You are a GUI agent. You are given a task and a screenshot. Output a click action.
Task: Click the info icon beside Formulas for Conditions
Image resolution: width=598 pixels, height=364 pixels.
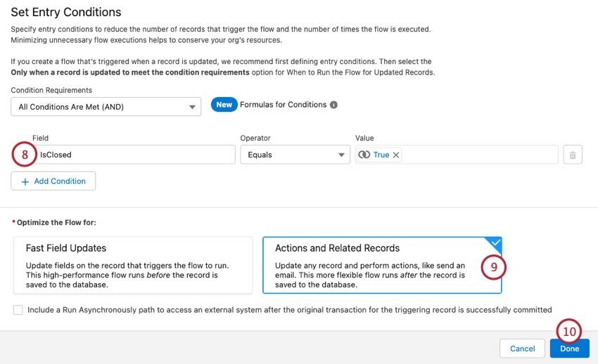tap(333, 105)
